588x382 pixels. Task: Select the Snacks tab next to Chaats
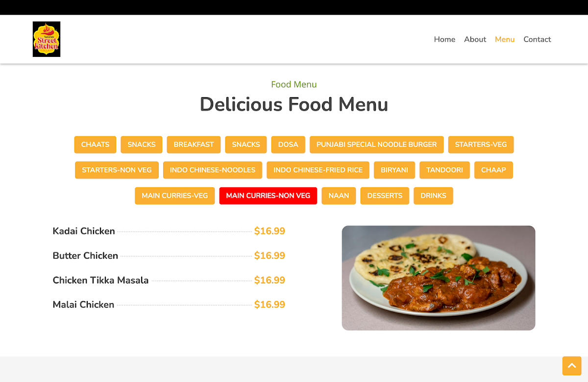142,145
